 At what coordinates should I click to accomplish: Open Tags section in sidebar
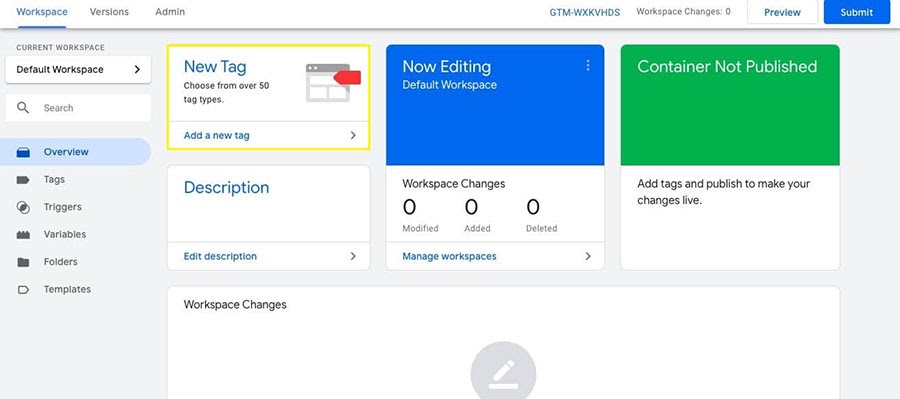tap(75, 180)
